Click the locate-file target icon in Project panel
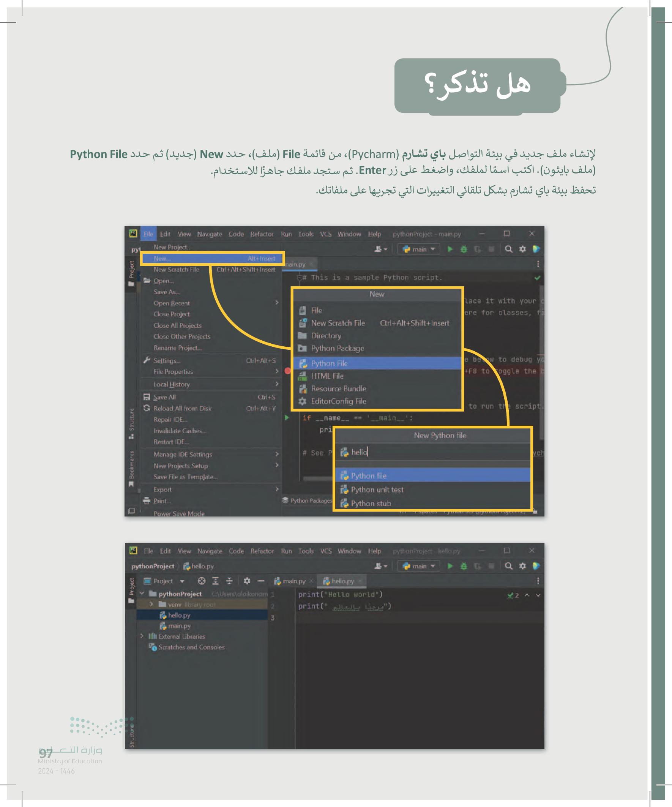The height and width of the screenshot is (807, 672). click(201, 581)
